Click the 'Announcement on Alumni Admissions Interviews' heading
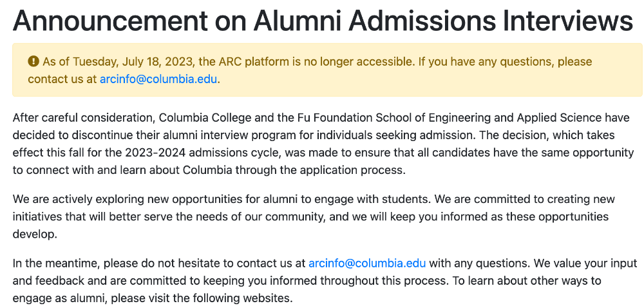 pyautogui.click(x=323, y=20)
